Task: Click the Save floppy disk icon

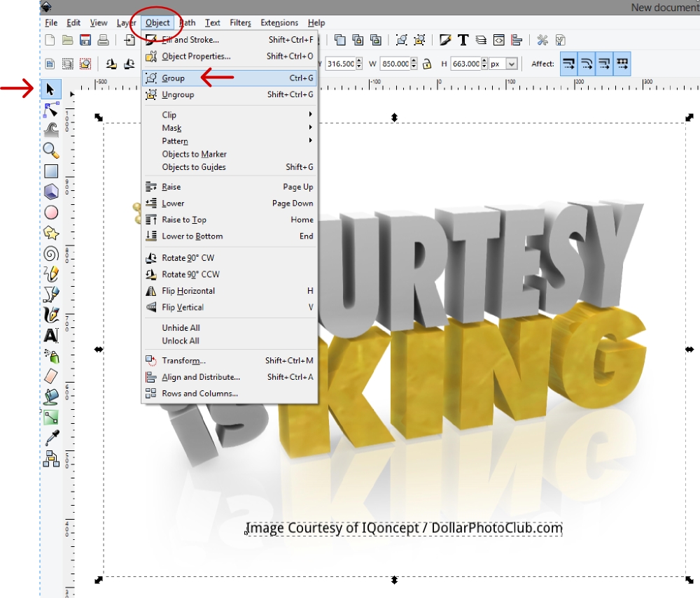Action: [x=85, y=40]
